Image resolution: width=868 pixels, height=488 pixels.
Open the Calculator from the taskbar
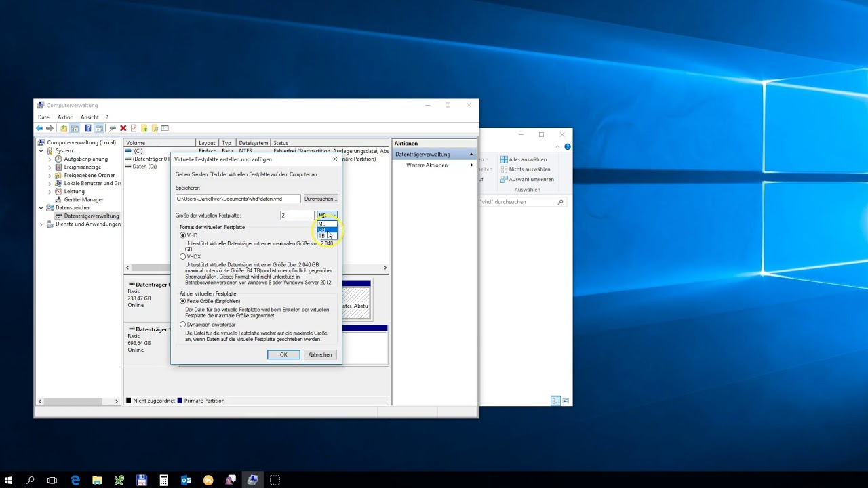click(x=163, y=480)
